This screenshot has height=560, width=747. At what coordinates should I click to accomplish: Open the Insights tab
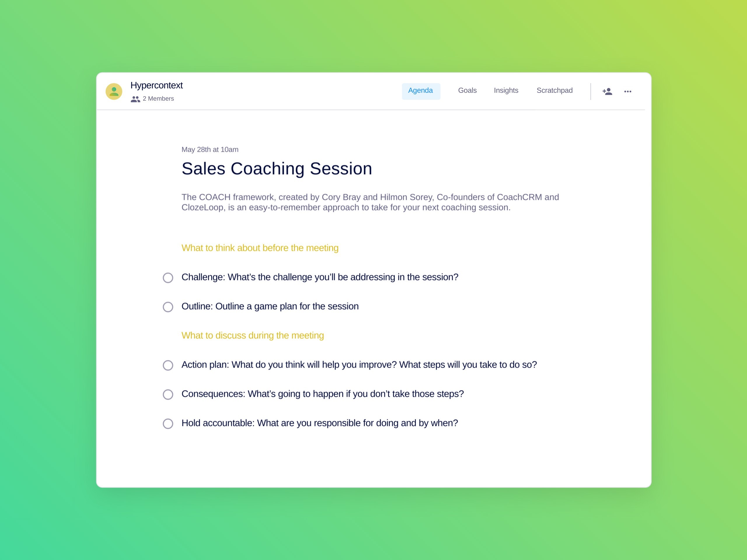(x=507, y=90)
